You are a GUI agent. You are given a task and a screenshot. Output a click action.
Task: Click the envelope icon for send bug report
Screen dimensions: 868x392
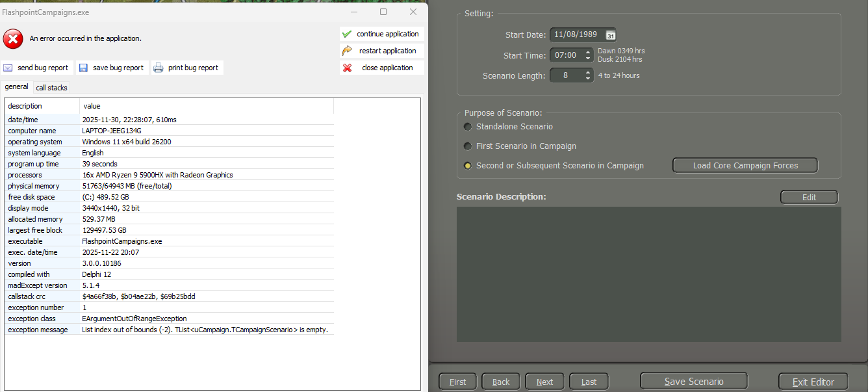8,68
